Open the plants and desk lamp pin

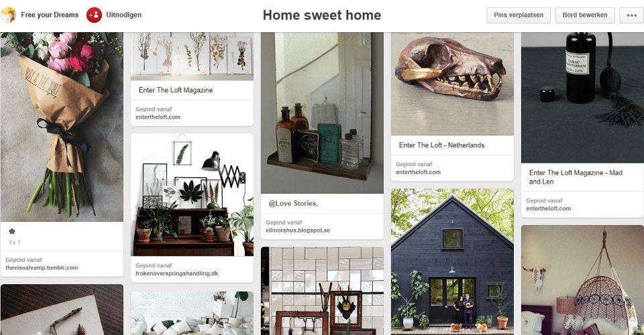(x=192, y=195)
